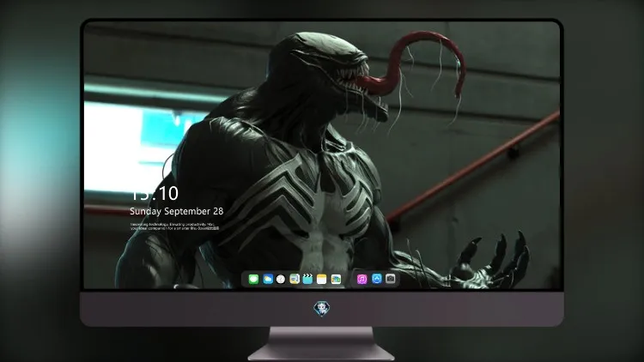Screen dimensions: 644x362
Task: Open the Photos gallery app in dock
Action: click(x=336, y=279)
